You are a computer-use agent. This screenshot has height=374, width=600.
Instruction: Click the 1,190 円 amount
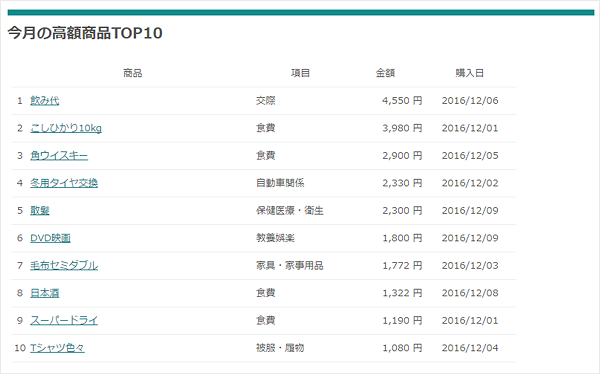[x=402, y=320]
